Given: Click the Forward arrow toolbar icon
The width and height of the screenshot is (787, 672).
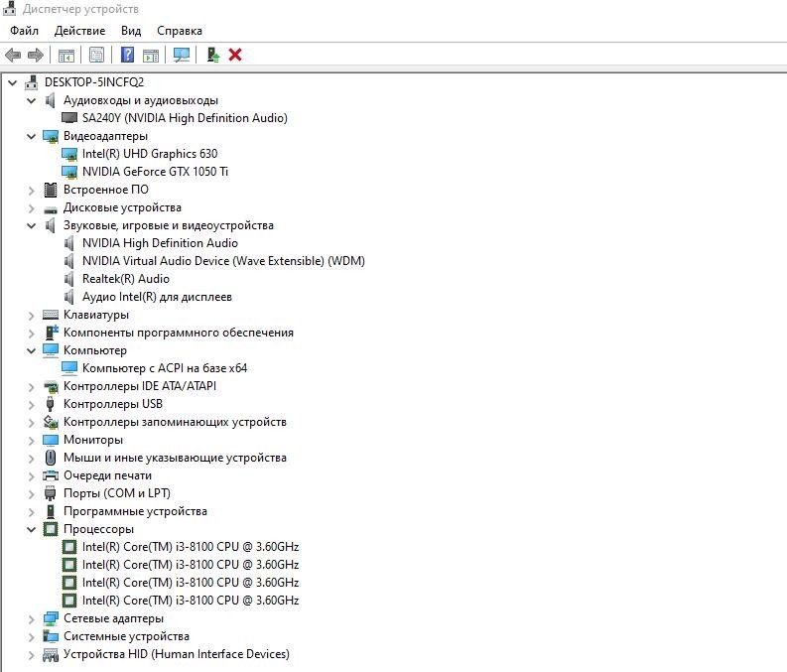Looking at the screenshot, I should pos(35,55).
